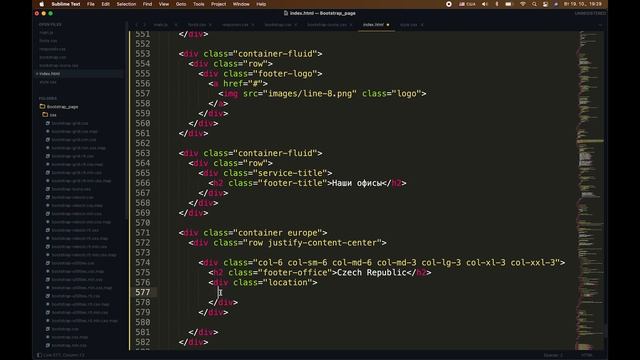The width and height of the screenshot is (640, 360).
Task: Open the volume control in menu bar
Action: (484, 4)
